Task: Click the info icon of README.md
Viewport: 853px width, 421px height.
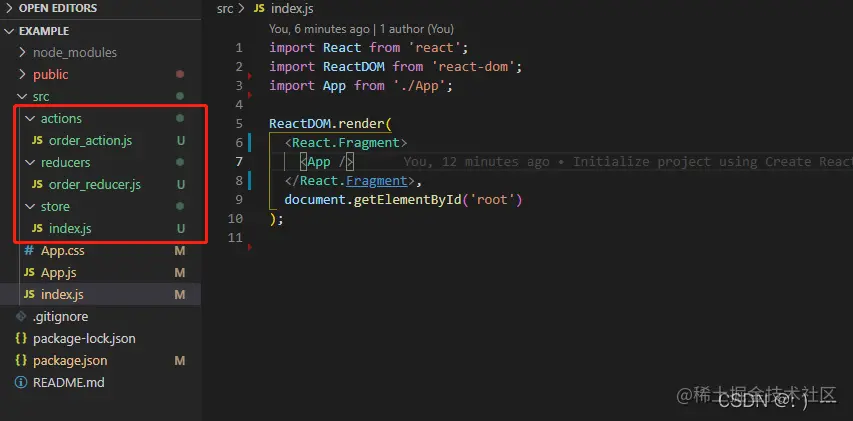Action: (21, 382)
